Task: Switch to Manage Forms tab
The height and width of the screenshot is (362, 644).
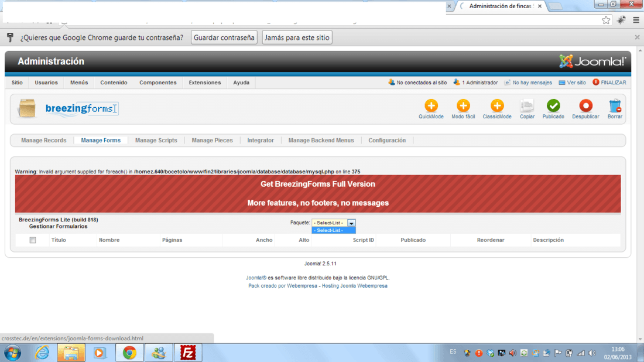Action: (x=101, y=141)
